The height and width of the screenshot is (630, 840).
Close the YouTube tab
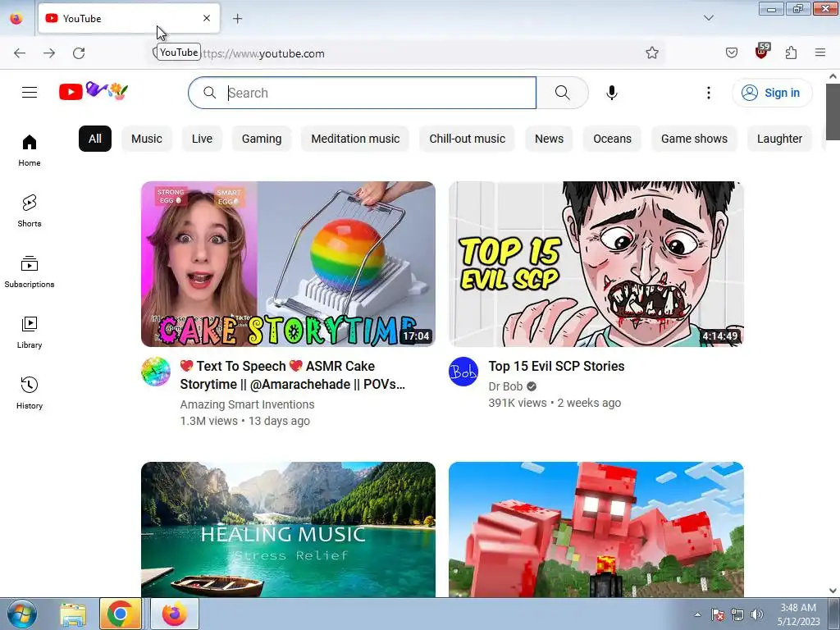207,18
